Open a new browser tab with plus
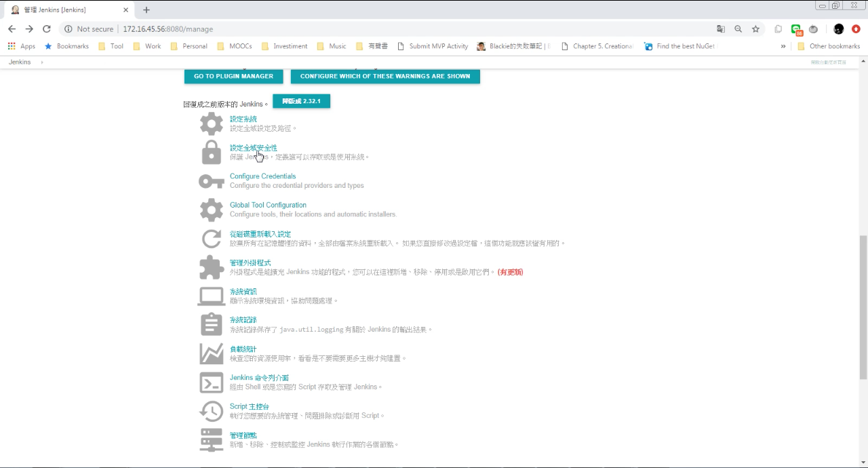Screen dimensions: 868x468 (x=146, y=9)
